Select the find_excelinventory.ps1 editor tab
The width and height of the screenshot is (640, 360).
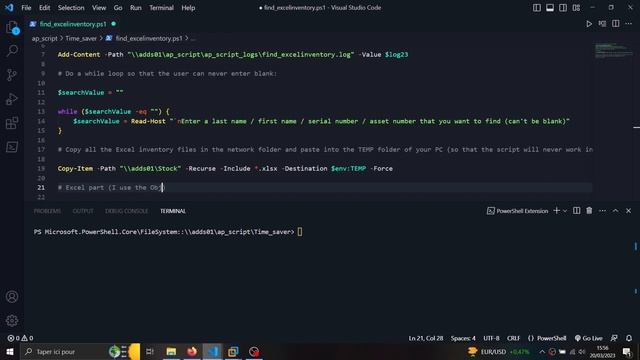coord(73,24)
